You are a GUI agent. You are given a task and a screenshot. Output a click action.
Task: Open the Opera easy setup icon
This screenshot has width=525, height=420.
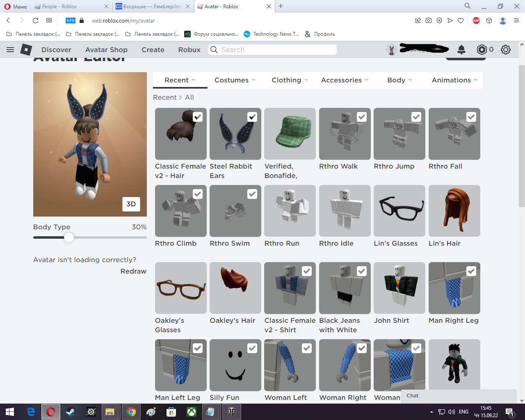(x=516, y=21)
